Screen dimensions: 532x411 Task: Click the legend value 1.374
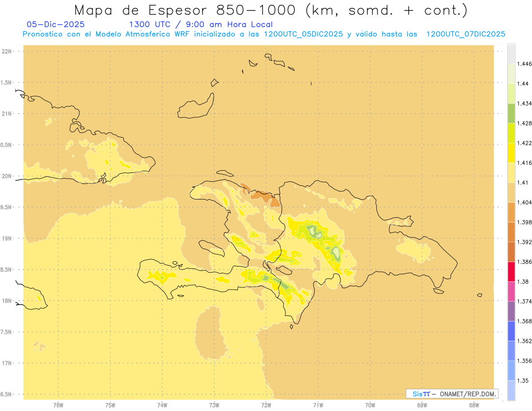coord(525,301)
